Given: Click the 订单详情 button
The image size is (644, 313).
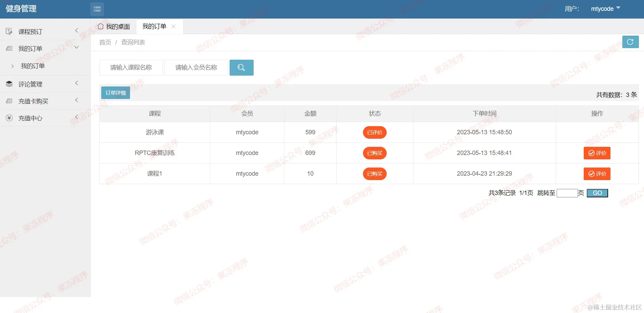Looking at the screenshot, I should (x=115, y=93).
